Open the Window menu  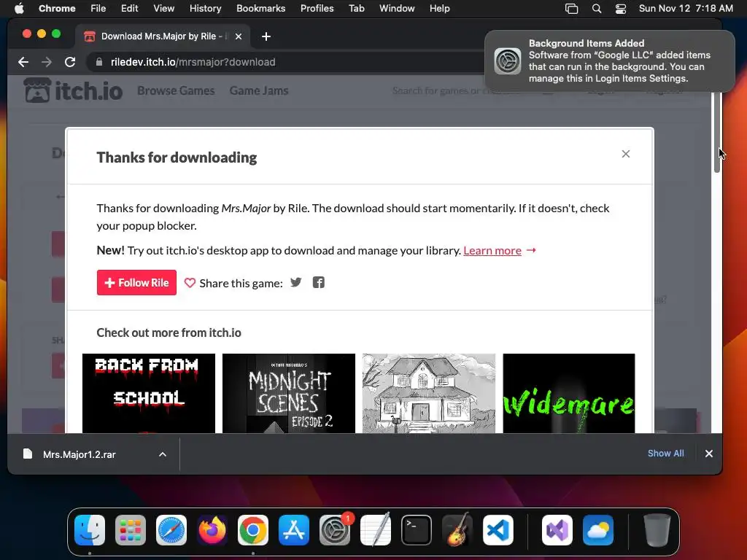pyautogui.click(x=397, y=8)
